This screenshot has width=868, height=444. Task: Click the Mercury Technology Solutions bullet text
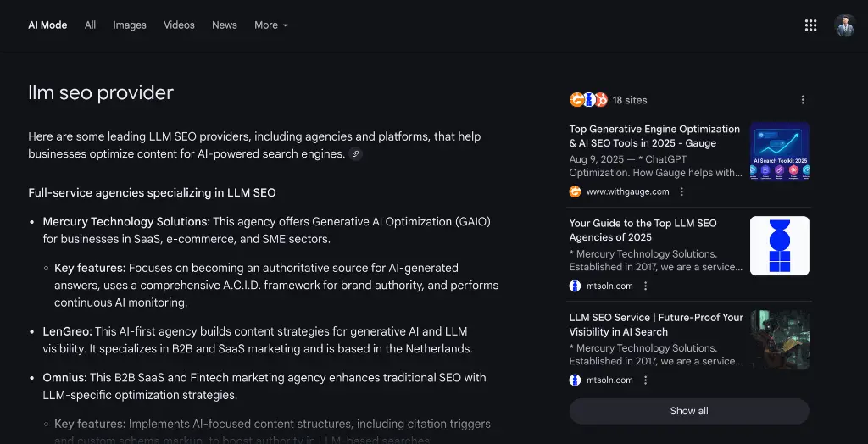click(267, 230)
